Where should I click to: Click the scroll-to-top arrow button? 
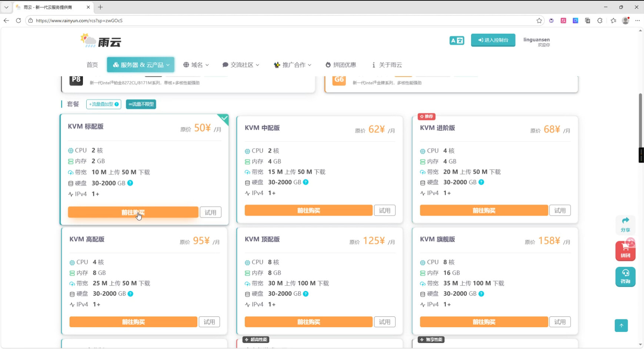click(x=621, y=325)
